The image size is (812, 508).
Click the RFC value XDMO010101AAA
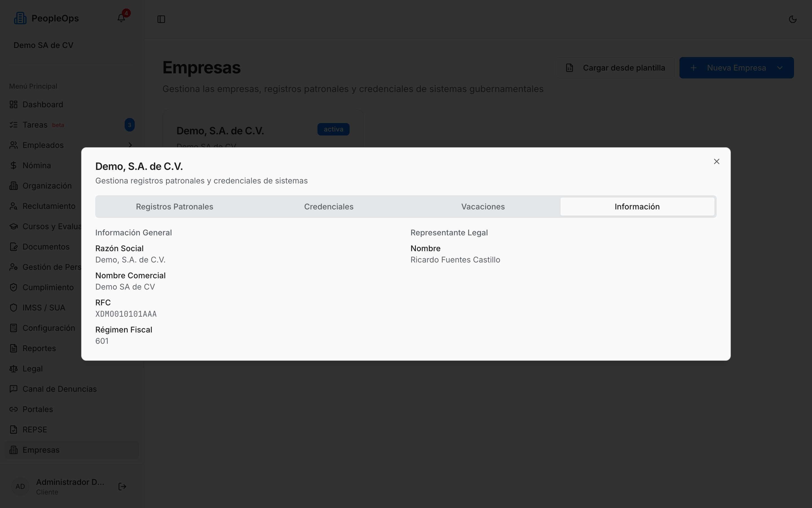(x=126, y=314)
